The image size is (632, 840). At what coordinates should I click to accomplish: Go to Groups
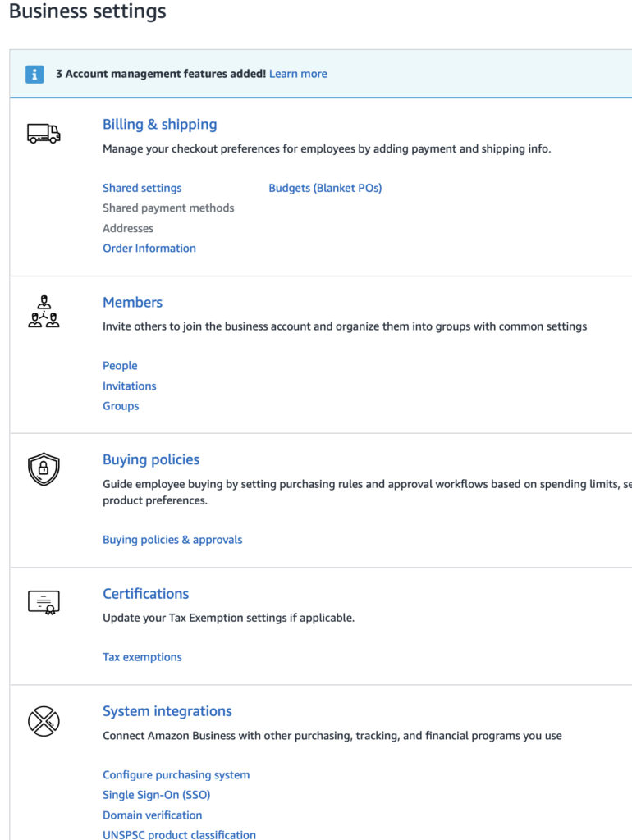click(121, 406)
